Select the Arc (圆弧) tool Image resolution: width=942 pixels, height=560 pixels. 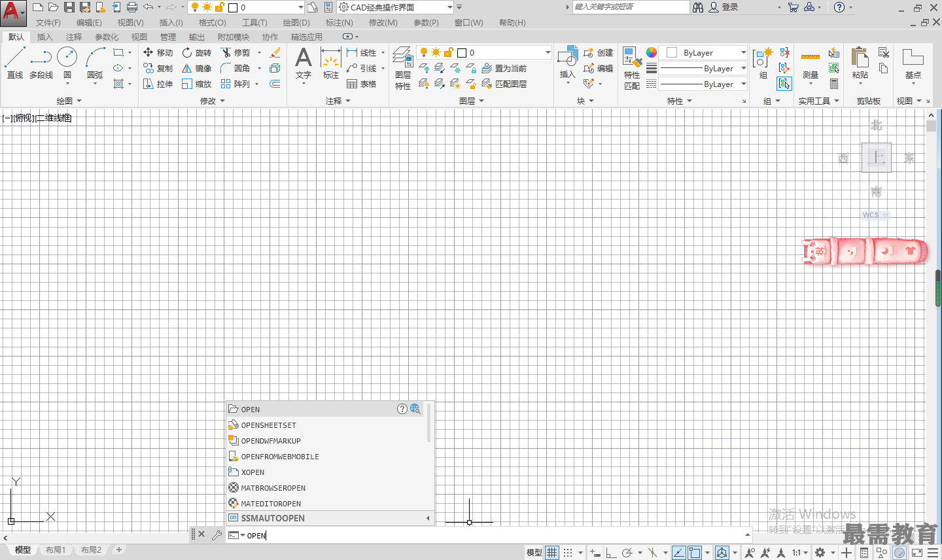pyautogui.click(x=95, y=63)
